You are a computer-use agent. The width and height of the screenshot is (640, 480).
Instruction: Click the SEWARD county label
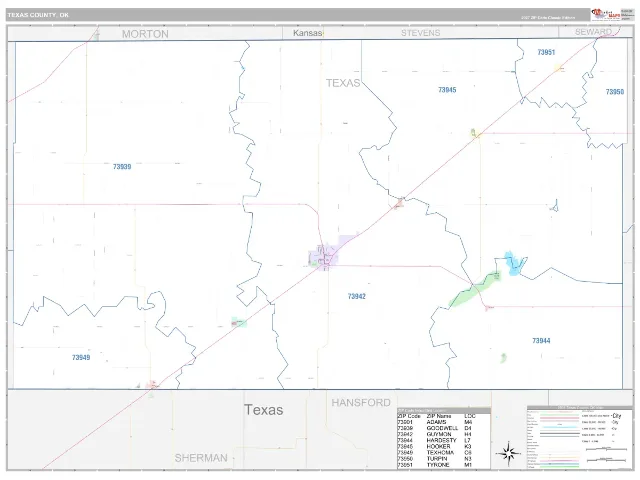click(593, 32)
